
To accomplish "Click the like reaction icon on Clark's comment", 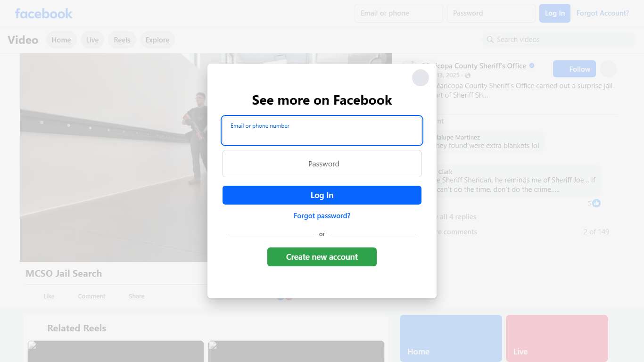I will [596, 203].
